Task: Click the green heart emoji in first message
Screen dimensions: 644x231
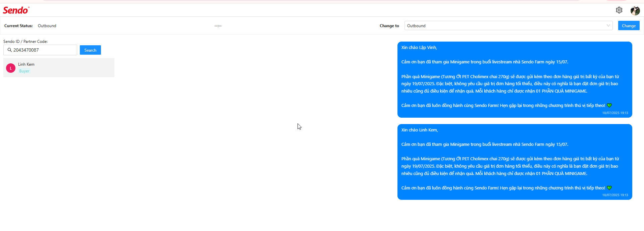Action: point(609,106)
